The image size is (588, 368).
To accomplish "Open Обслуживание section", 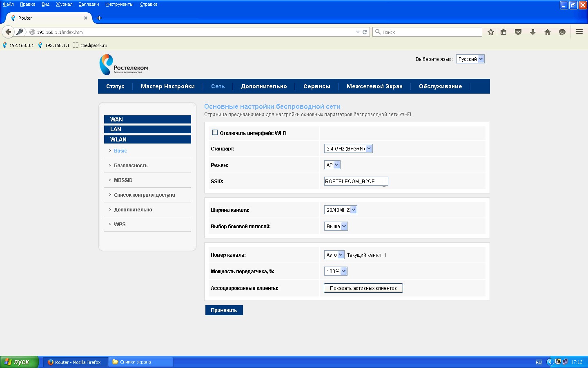I will coord(441,86).
